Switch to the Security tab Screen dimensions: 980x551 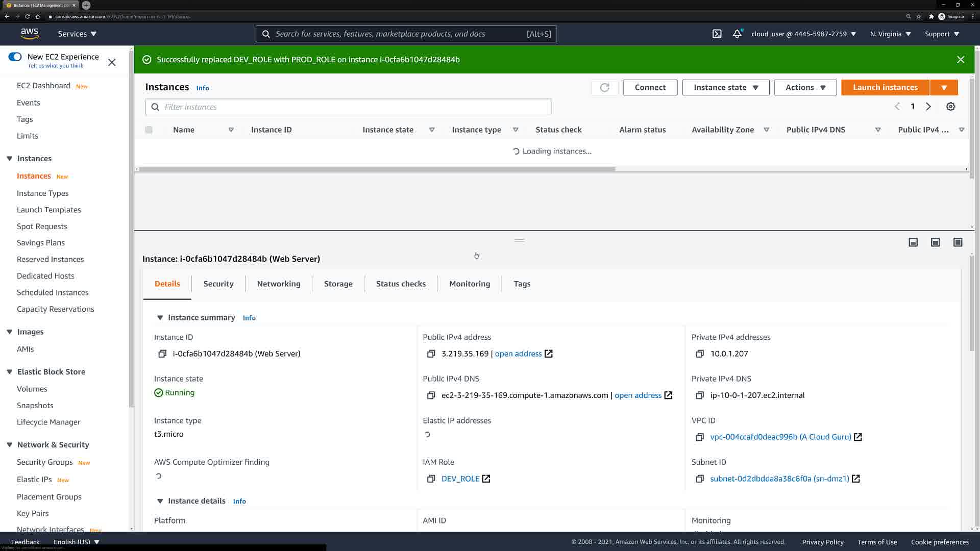(218, 284)
